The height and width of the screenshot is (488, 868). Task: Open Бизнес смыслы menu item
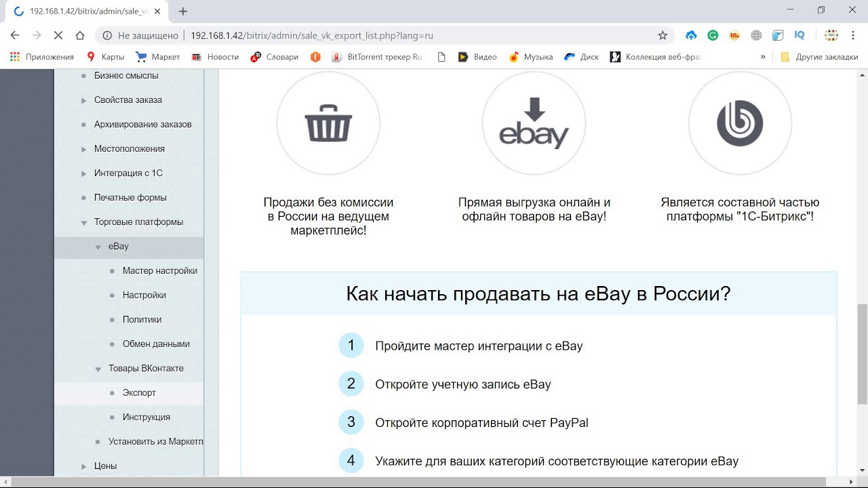pyautogui.click(x=126, y=75)
